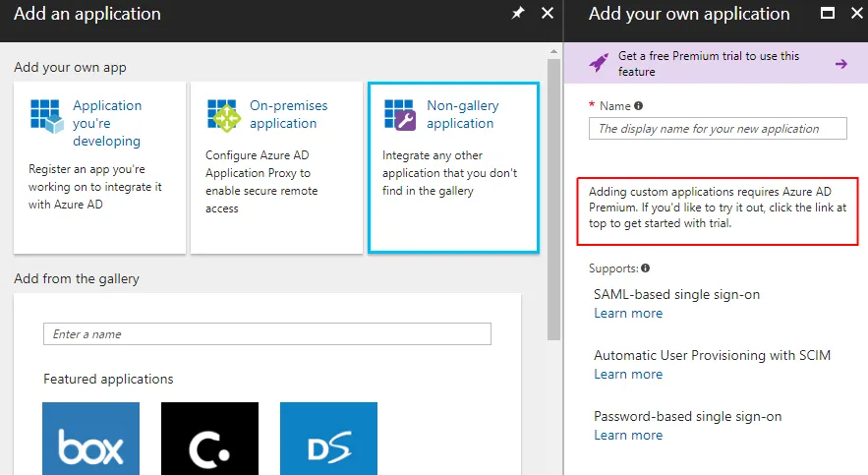Close the Add your own application blade
This screenshot has height=475, width=868.
[857, 13]
